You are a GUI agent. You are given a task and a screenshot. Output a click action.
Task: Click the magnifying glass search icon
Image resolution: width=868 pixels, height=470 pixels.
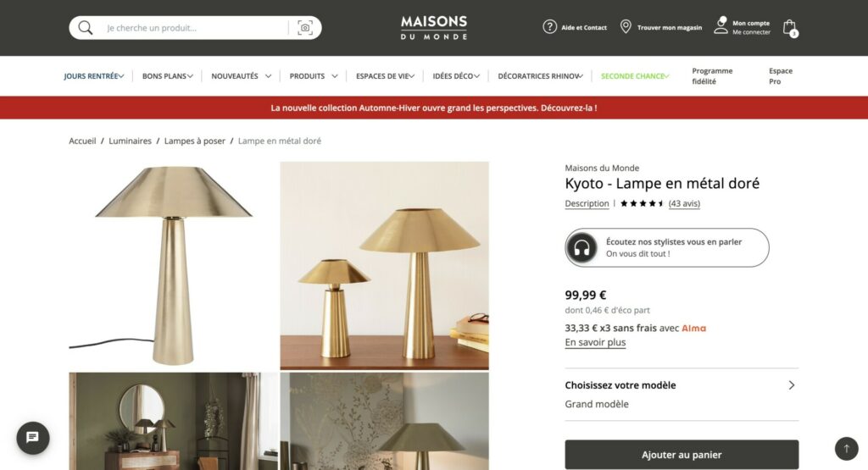coord(86,28)
